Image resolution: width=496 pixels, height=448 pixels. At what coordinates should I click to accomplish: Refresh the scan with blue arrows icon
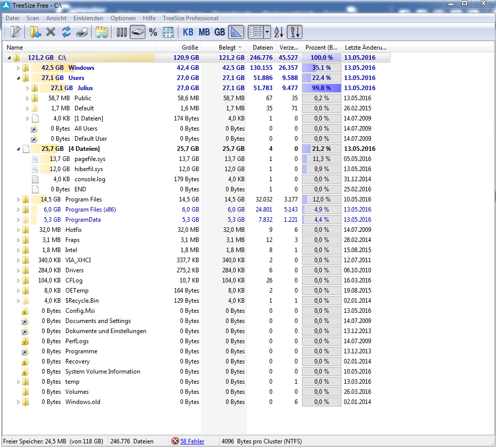[x=66, y=32]
